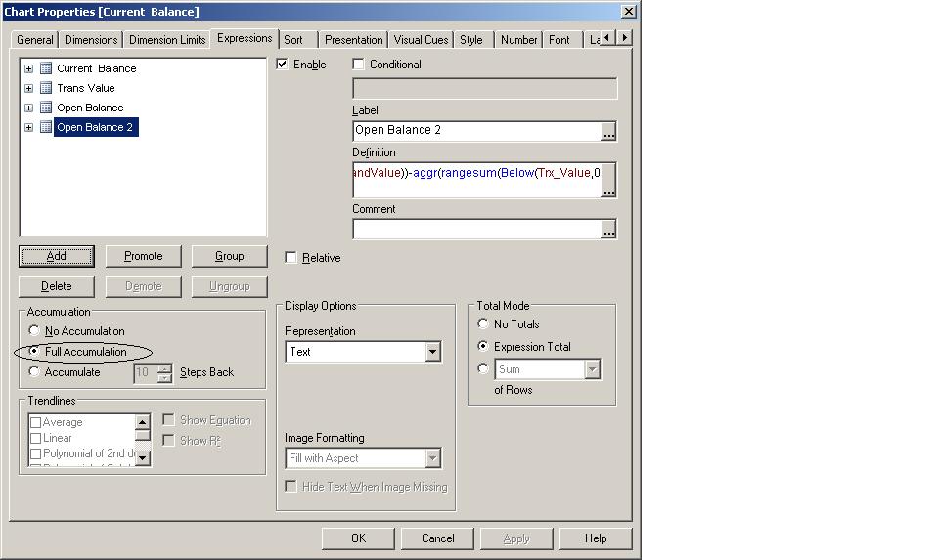
Task: Increase Steps Back with the up spinner
Action: point(164,367)
